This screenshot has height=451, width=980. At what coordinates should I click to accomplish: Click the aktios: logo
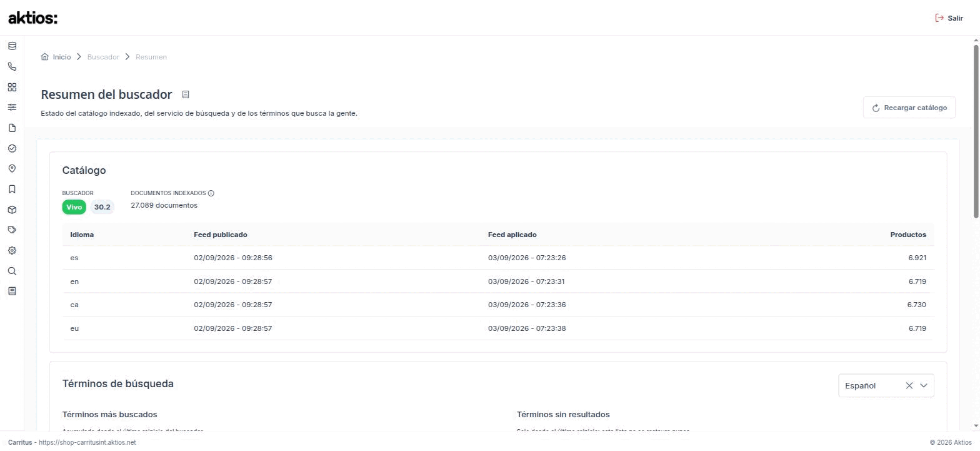click(x=32, y=18)
